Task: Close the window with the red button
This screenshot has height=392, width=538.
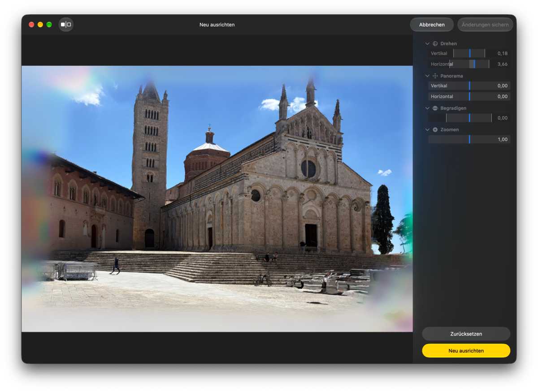Action: point(31,25)
